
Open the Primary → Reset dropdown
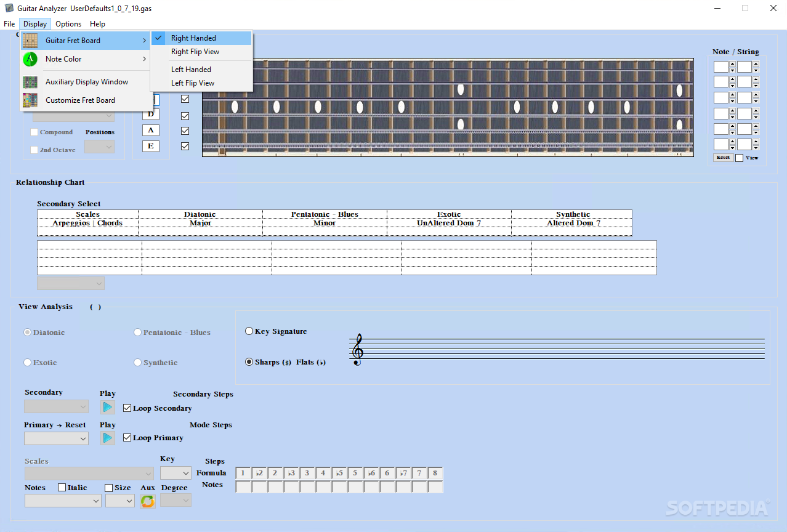pos(56,438)
